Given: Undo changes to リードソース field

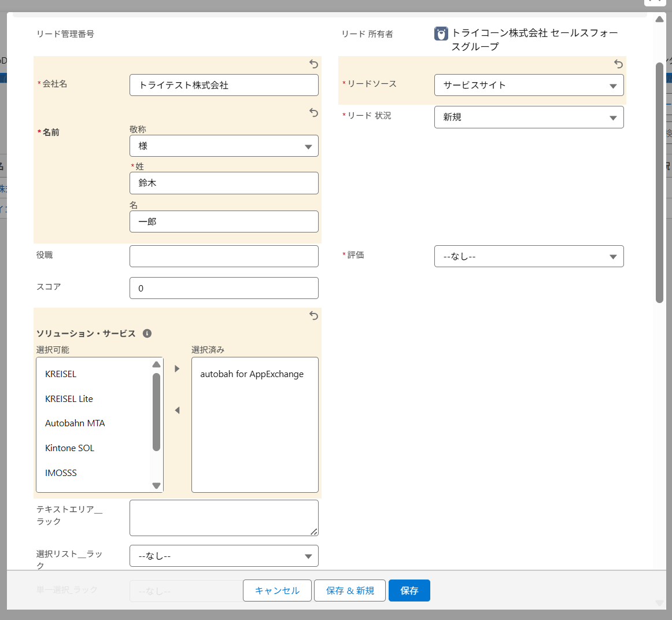Looking at the screenshot, I should pos(618,64).
